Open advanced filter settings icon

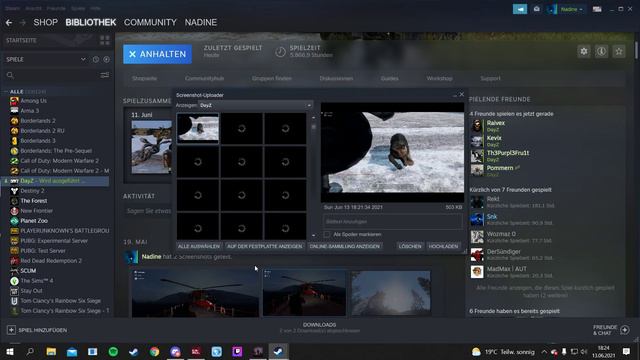click(x=104, y=75)
